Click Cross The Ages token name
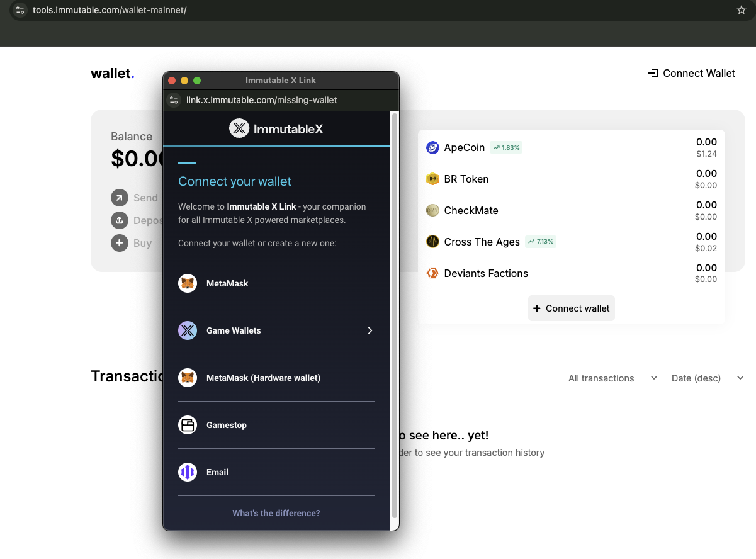Screen dimensions: 756x559 point(482,242)
